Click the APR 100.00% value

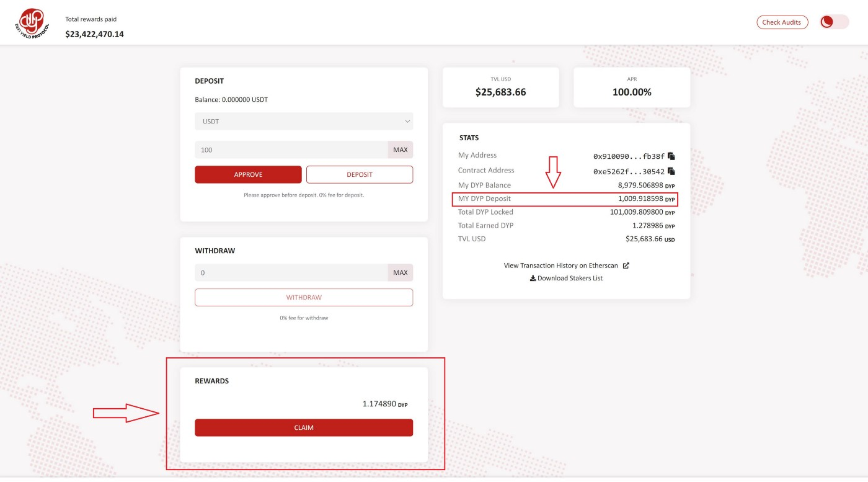tap(632, 92)
